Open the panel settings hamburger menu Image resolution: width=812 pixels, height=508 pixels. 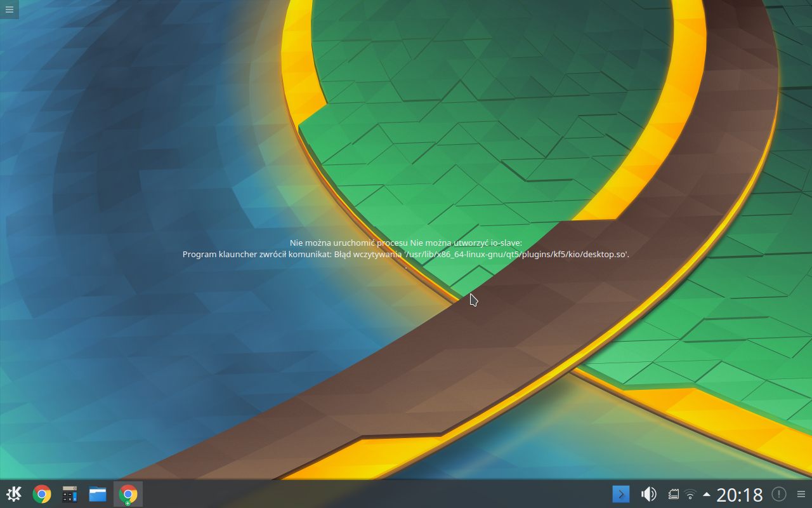coord(801,494)
